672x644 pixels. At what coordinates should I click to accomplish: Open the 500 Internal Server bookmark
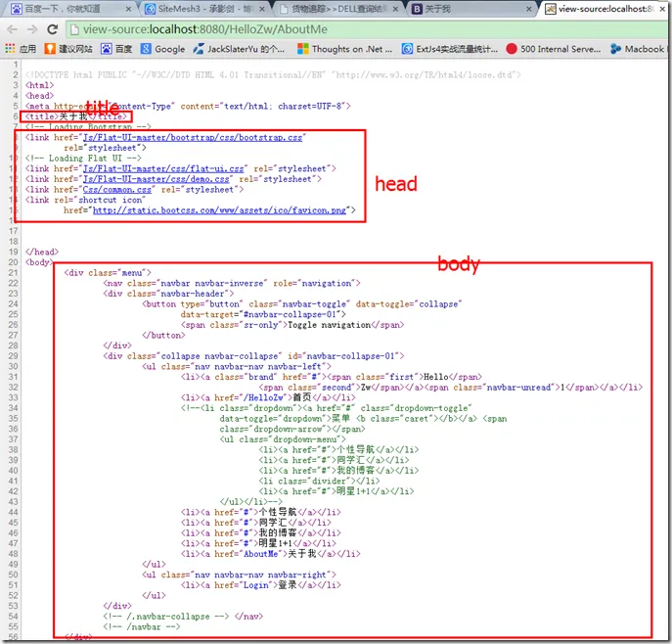point(548,49)
